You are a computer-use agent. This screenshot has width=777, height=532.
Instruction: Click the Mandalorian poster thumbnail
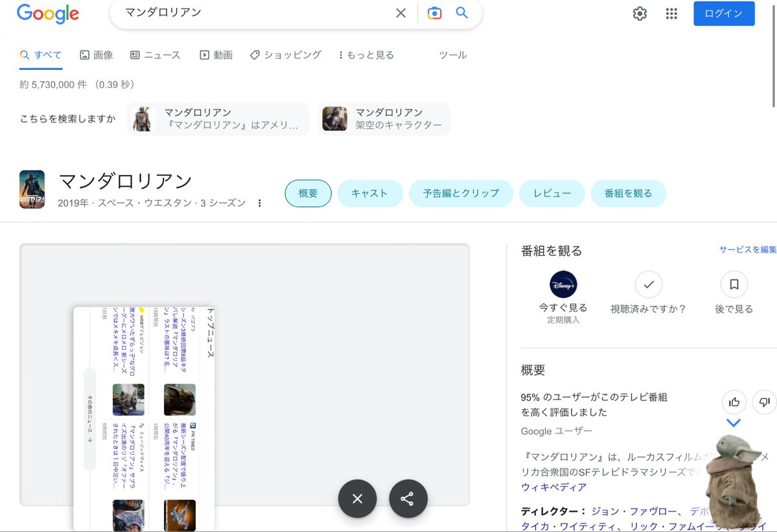tap(32, 190)
